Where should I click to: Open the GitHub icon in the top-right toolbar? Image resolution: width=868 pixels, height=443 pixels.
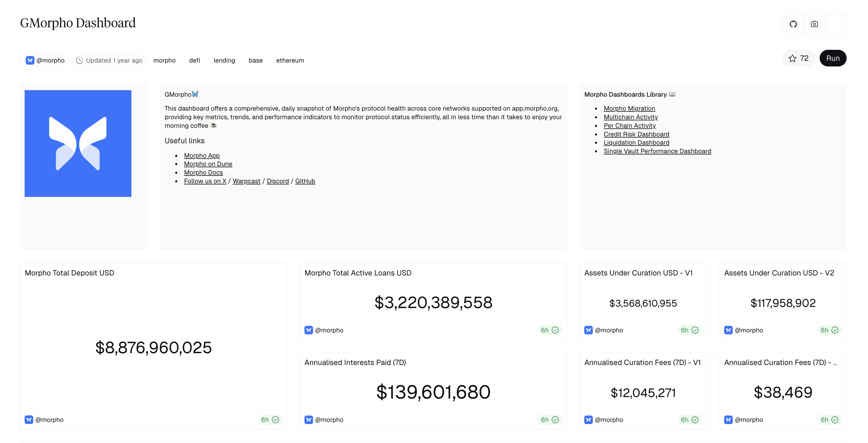pyautogui.click(x=793, y=24)
